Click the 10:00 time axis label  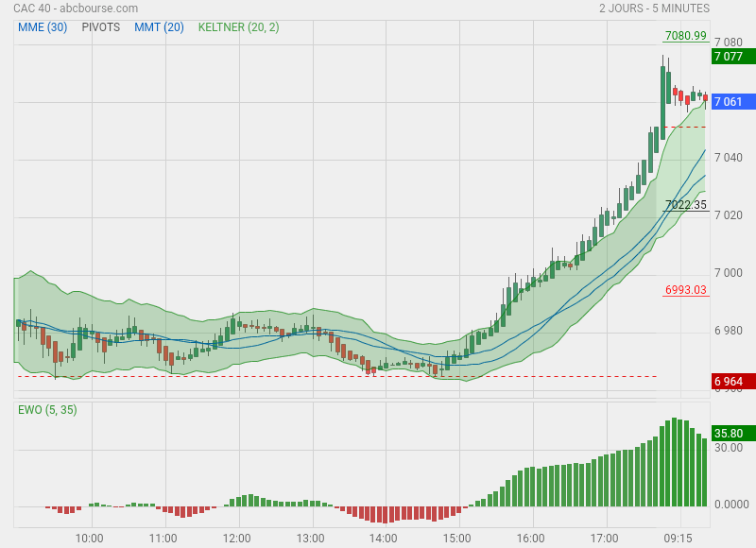[89, 538]
